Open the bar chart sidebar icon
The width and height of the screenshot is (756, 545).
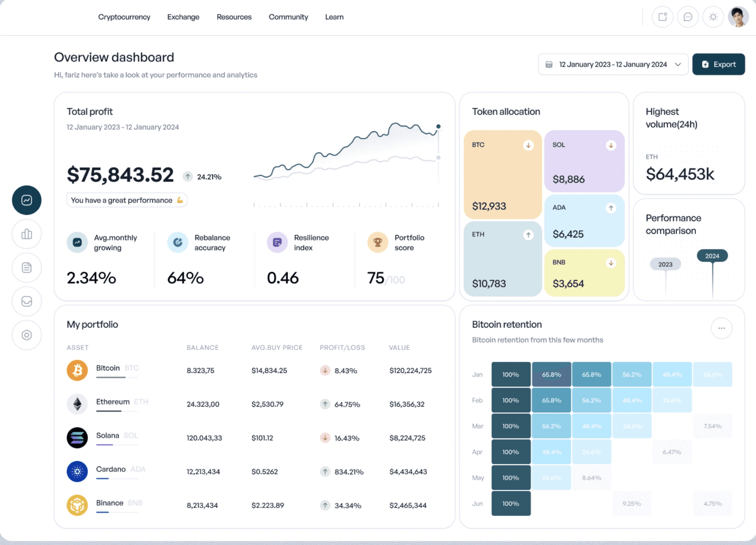pyautogui.click(x=27, y=234)
